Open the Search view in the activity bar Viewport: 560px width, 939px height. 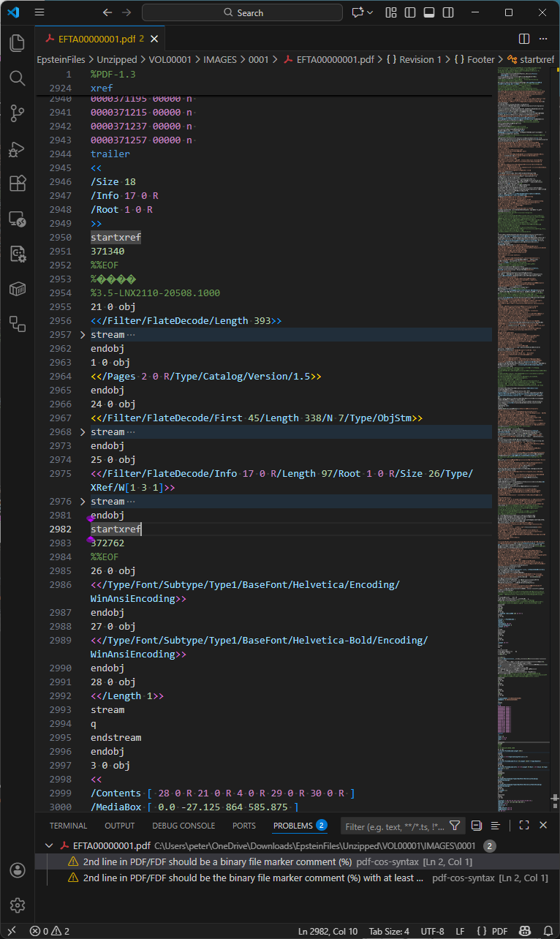(x=18, y=78)
